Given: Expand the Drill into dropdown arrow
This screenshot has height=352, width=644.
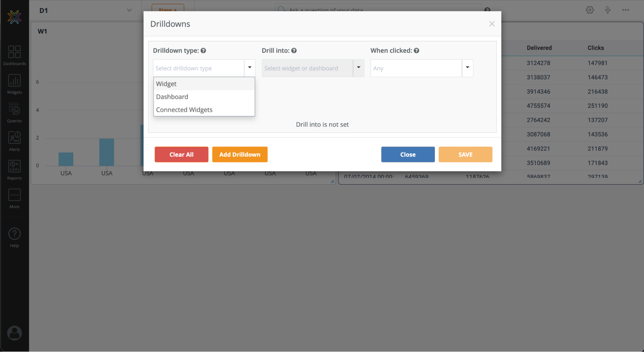Looking at the screenshot, I should pos(359,68).
